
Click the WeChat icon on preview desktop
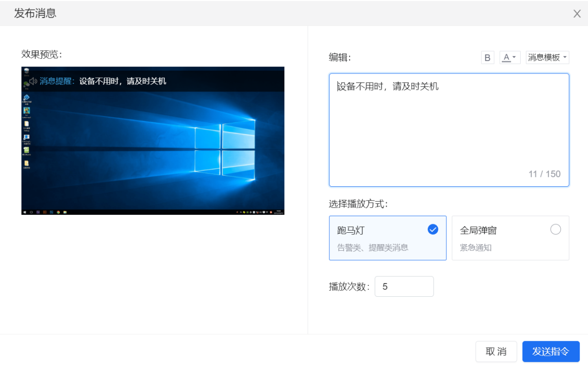click(x=27, y=83)
